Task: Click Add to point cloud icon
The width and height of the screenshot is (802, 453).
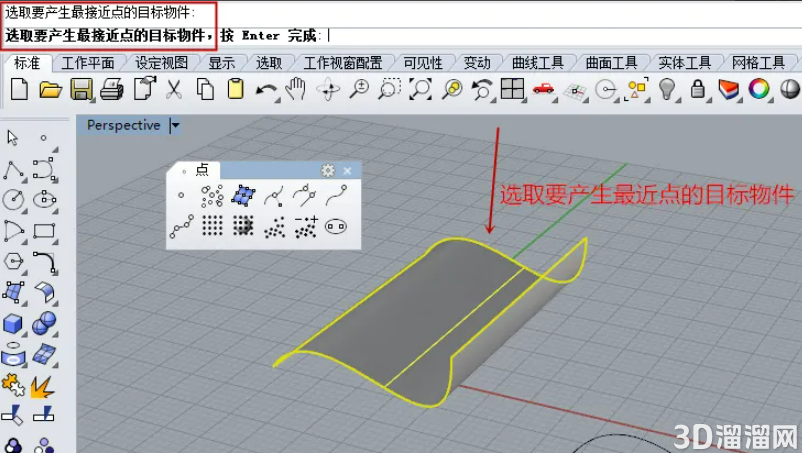Action: pos(306,226)
